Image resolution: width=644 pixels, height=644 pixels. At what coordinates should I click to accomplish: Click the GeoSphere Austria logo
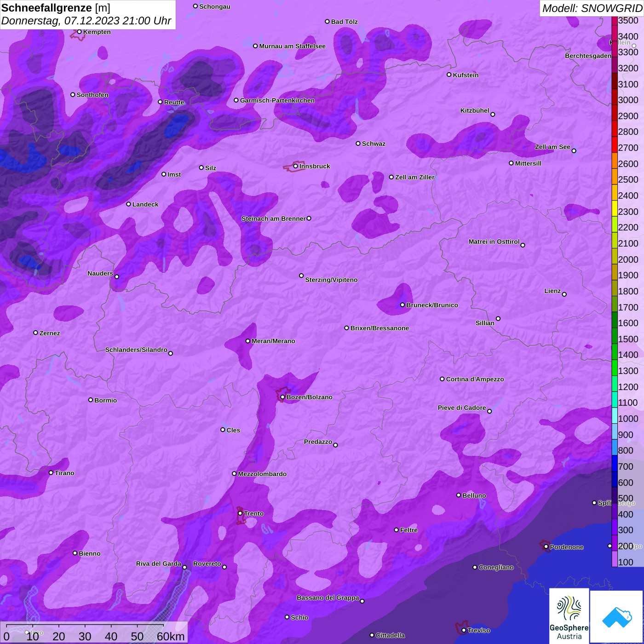coord(569,616)
